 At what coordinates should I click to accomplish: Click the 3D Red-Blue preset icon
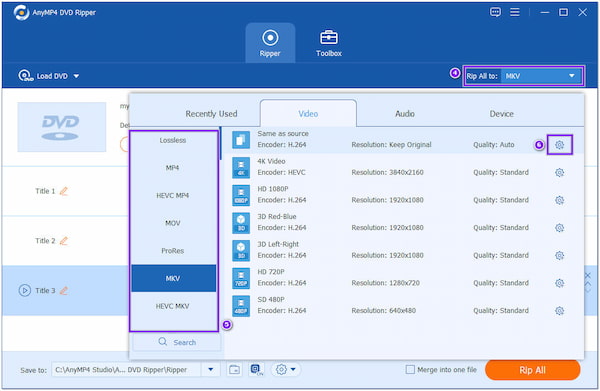point(241,223)
